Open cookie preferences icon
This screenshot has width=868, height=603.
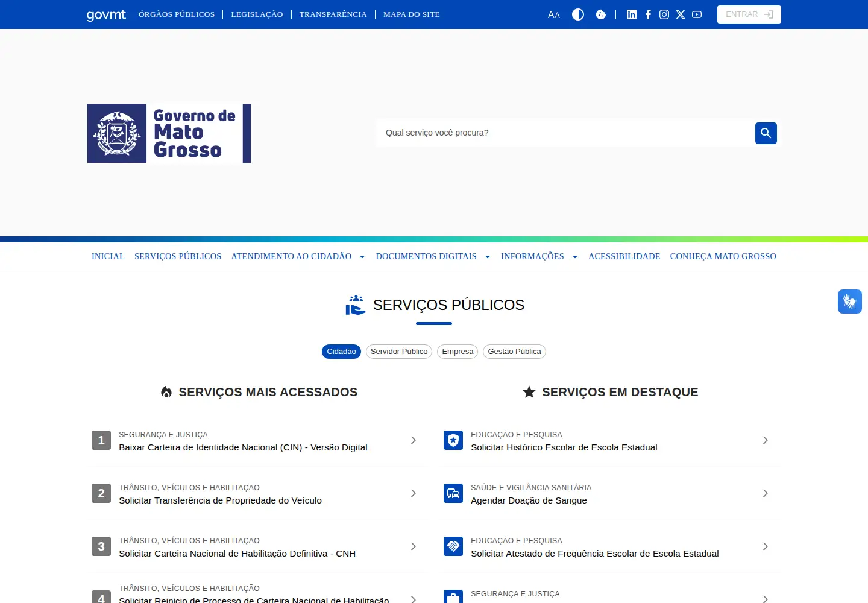tap(601, 14)
